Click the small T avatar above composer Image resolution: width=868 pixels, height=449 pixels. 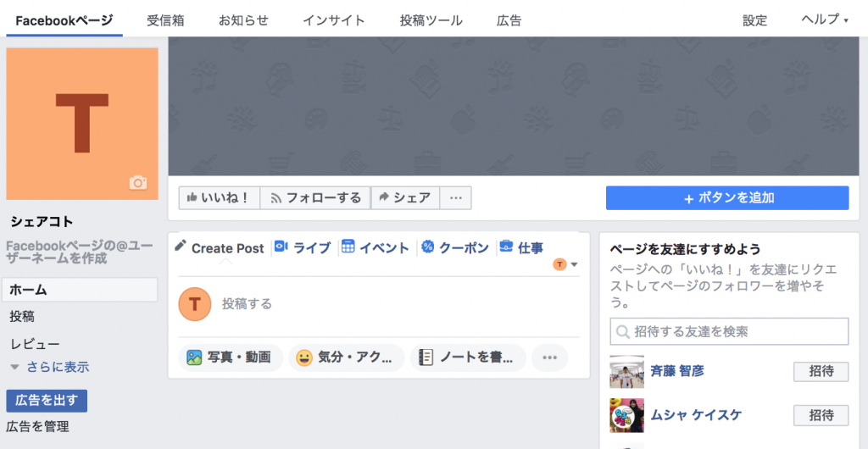coord(559,264)
